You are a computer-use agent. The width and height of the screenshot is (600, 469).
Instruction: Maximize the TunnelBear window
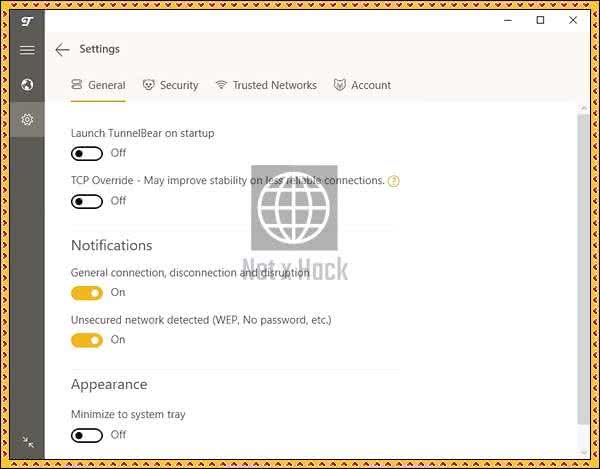click(540, 20)
